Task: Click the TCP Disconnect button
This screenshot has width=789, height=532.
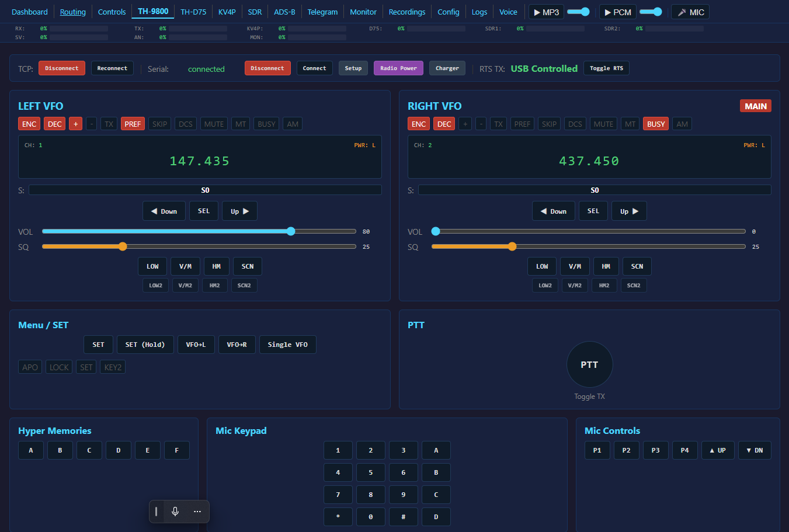Action: [x=62, y=68]
